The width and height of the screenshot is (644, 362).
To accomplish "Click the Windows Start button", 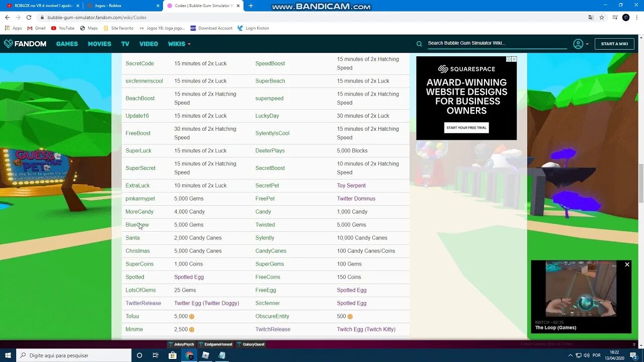I will (8, 355).
